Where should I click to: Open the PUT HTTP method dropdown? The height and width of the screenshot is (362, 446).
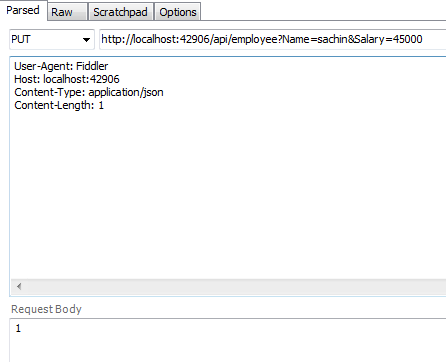pyautogui.click(x=52, y=39)
